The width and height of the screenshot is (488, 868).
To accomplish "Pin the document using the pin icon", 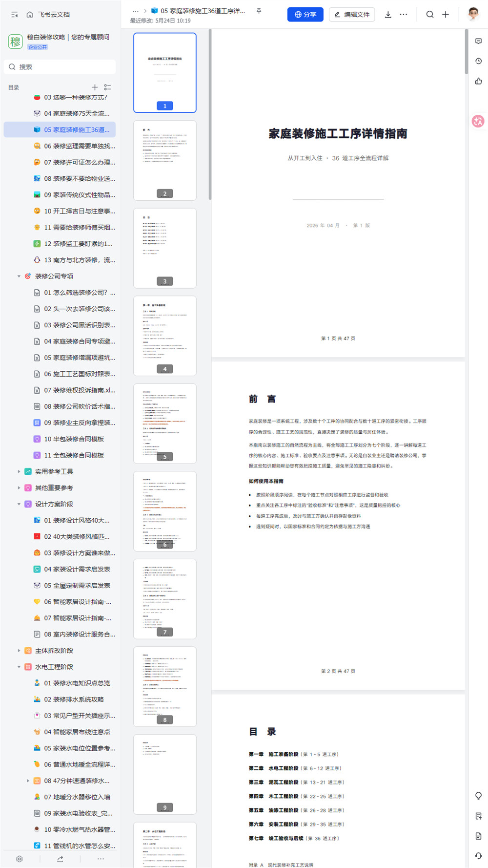I will 259,11.
